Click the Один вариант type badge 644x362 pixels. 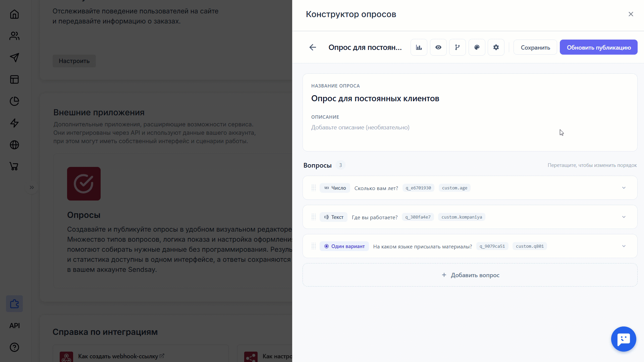click(344, 246)
